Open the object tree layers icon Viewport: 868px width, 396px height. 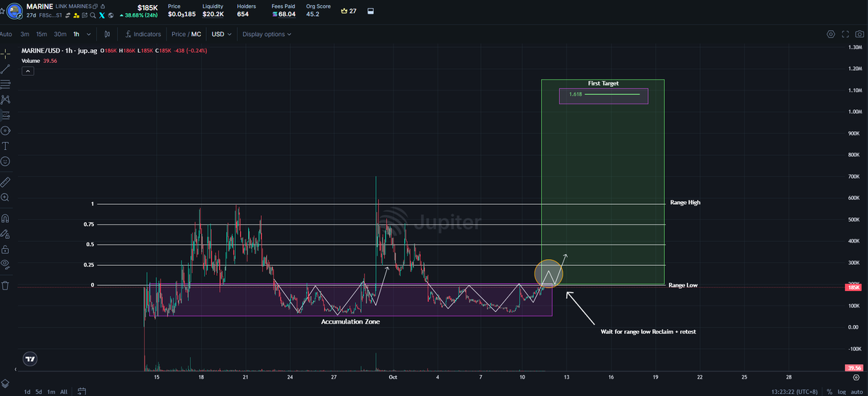click(6, 383)
